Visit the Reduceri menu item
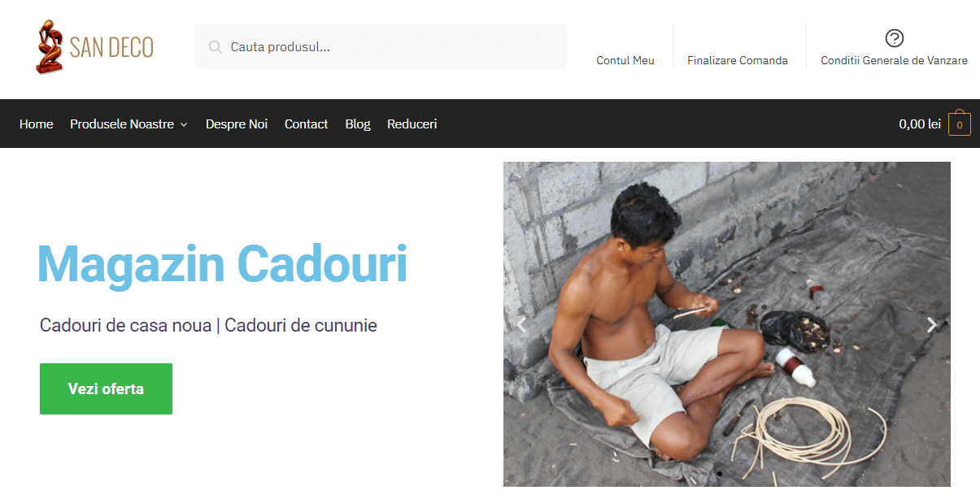 [412, 124]
